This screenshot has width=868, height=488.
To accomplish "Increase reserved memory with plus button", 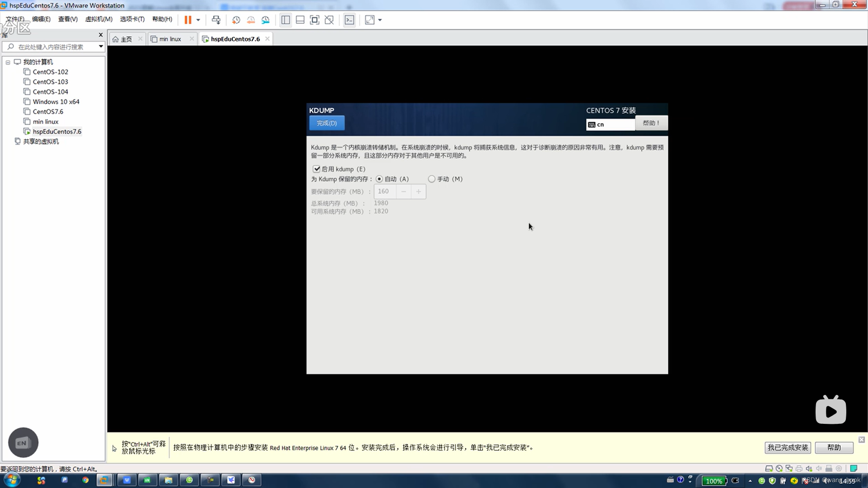I will (419, 192).
